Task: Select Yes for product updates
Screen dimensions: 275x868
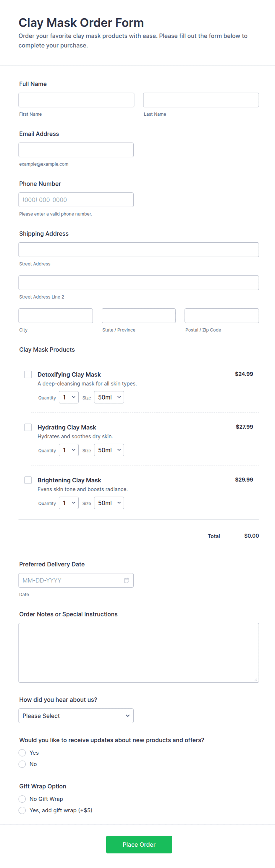Action: click(x=22, y=753)
